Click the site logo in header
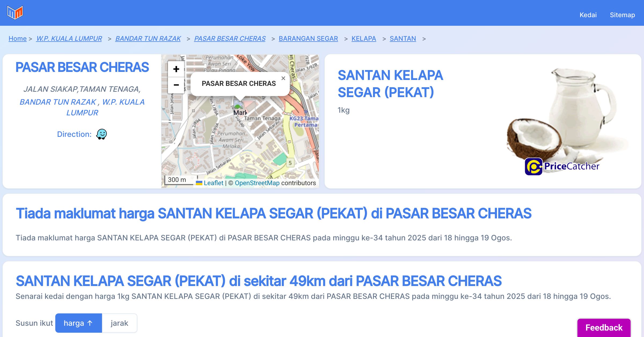Image resolution: width=644 pixels, height=337 pixels. 15,13
